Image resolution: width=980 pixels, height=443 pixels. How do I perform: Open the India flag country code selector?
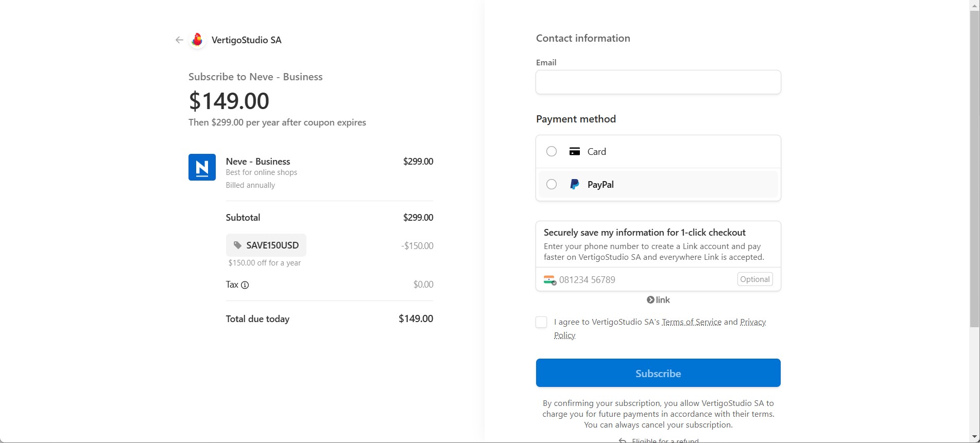(x=549, y=280)
